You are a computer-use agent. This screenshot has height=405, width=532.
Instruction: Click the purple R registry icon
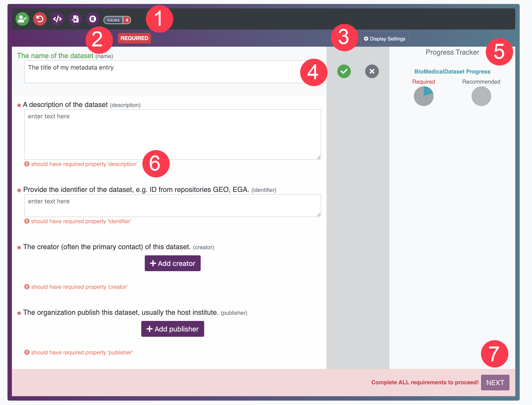[x=93, y=19]
